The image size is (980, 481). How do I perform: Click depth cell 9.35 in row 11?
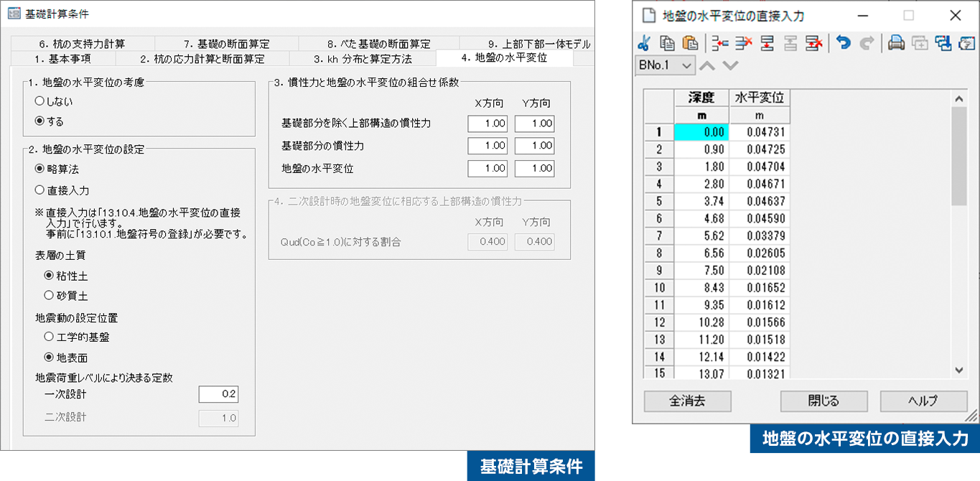[x=701, y=305]
